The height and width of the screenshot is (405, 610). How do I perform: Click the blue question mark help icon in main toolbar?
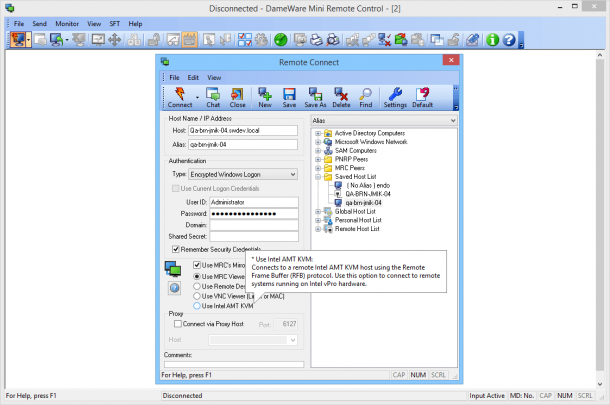508,40
